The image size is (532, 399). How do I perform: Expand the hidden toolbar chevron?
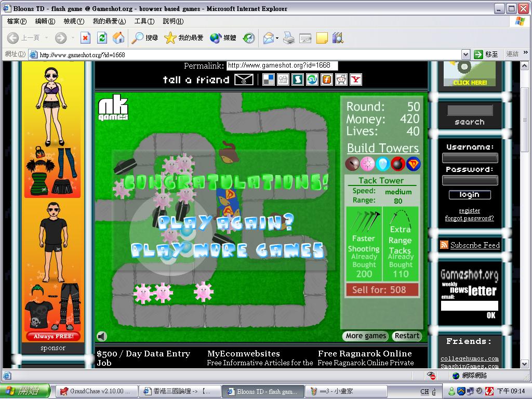[526, 52]
